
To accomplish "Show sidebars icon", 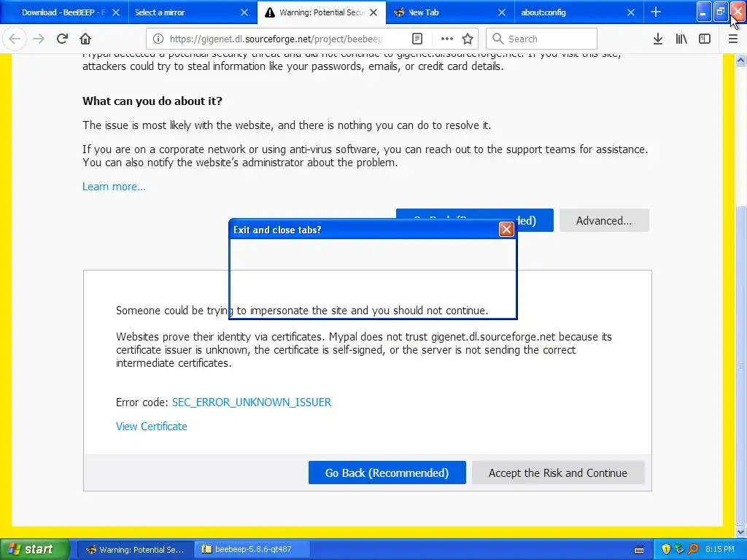I will pyautogui.click(x=705, y=39).
